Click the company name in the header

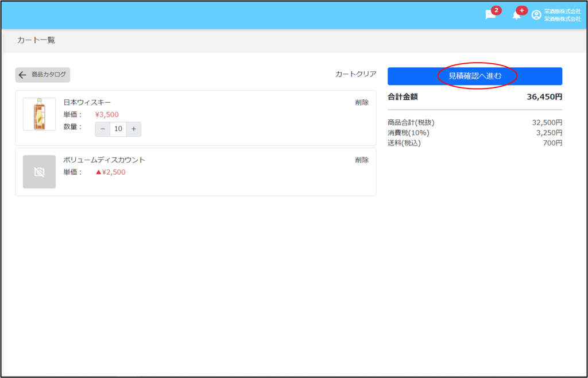coord(563,16)
